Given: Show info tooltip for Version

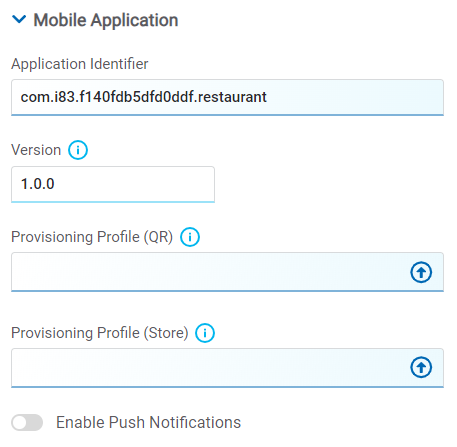Looking at the screenshot, I should pos(78,150).
